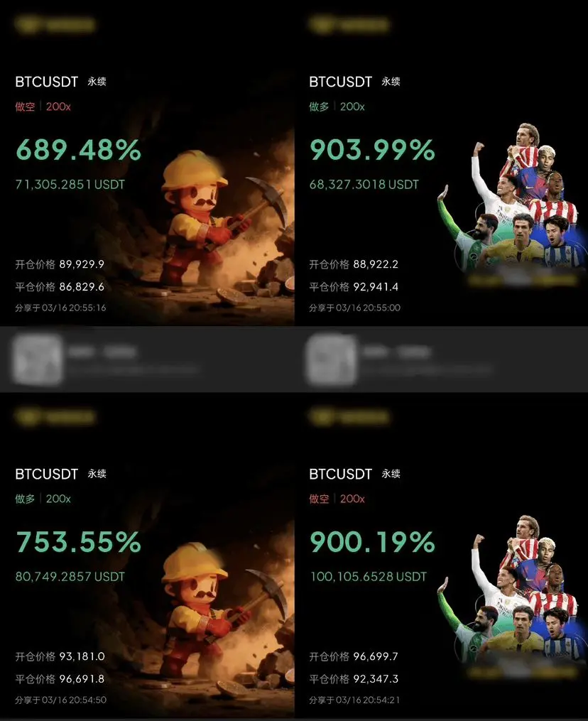Viewport: 588px width, 721px height.
Task: Select the 903.99% profit percentage
Action: [x=372, y=150]
